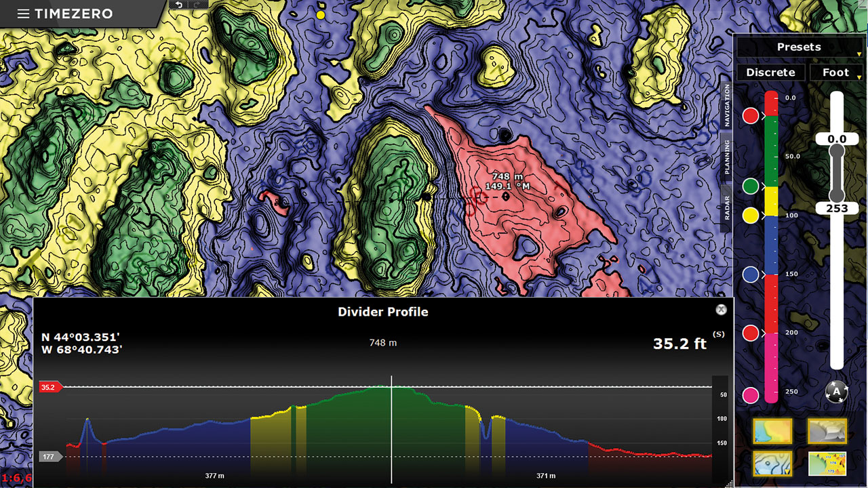This screenshot has width=868, height=488.
Task: Select the gray relief shading thumbnail
Action: pyautogui.click(x=827, y=431)
